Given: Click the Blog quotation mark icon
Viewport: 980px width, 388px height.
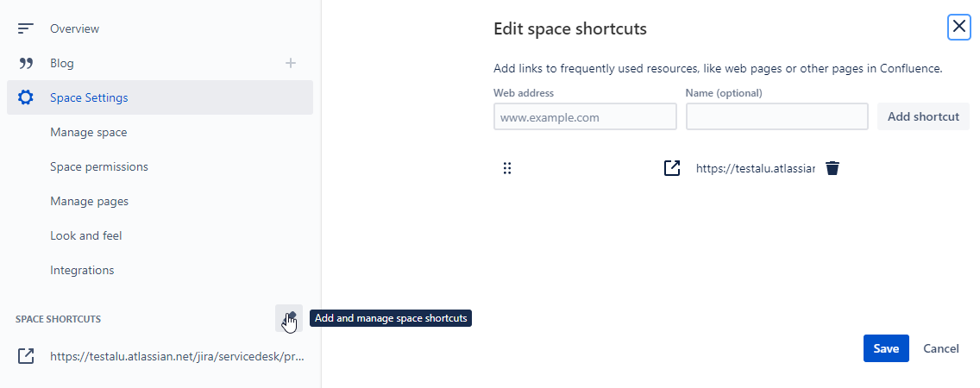Looking at the screenshot, I should pyautogui.click(x=26, y=63).
